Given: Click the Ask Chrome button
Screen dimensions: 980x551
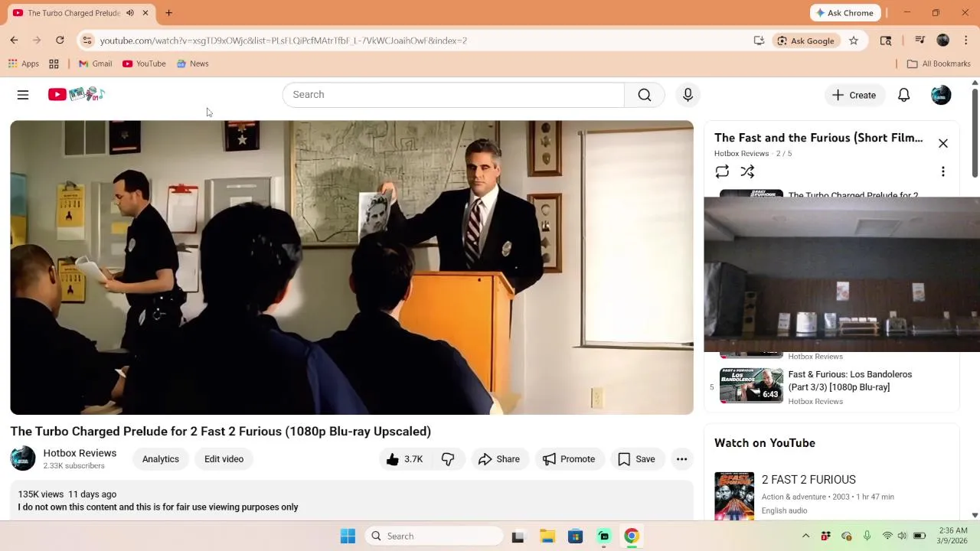Looking at the screenshot, I should tap(845, 13).
